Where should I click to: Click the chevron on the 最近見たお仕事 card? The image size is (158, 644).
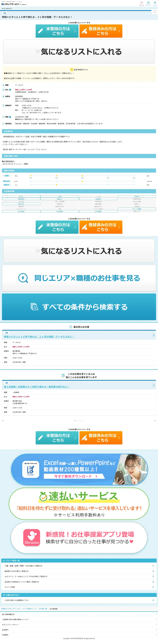click(154, 335)
